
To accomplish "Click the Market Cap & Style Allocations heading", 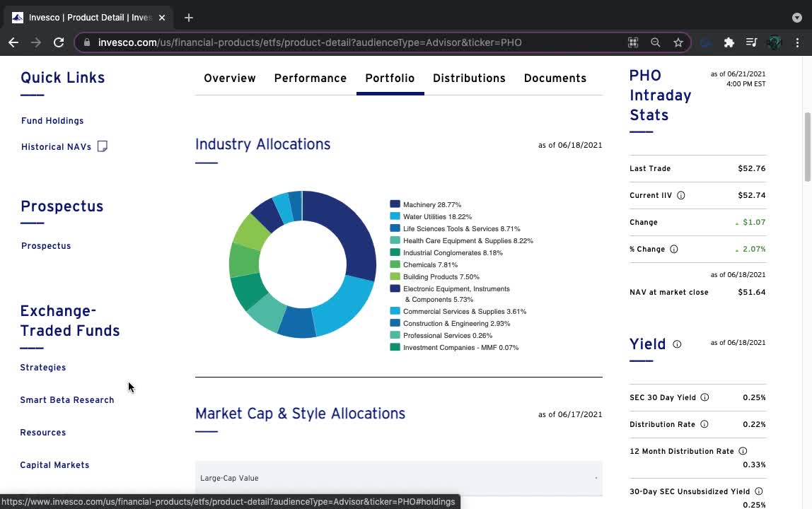I will click(301, 414).
